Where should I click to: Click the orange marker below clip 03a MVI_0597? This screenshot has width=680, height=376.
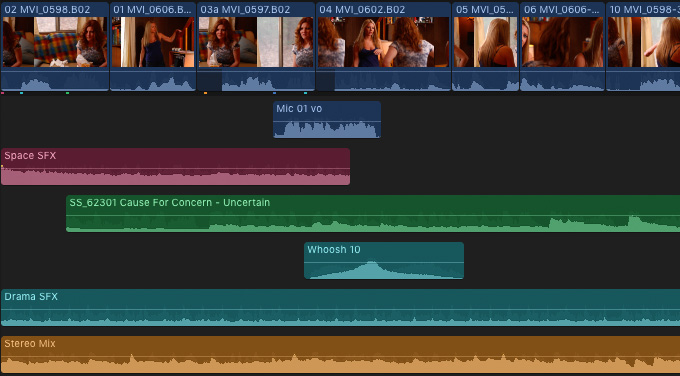tap(206, 93)
